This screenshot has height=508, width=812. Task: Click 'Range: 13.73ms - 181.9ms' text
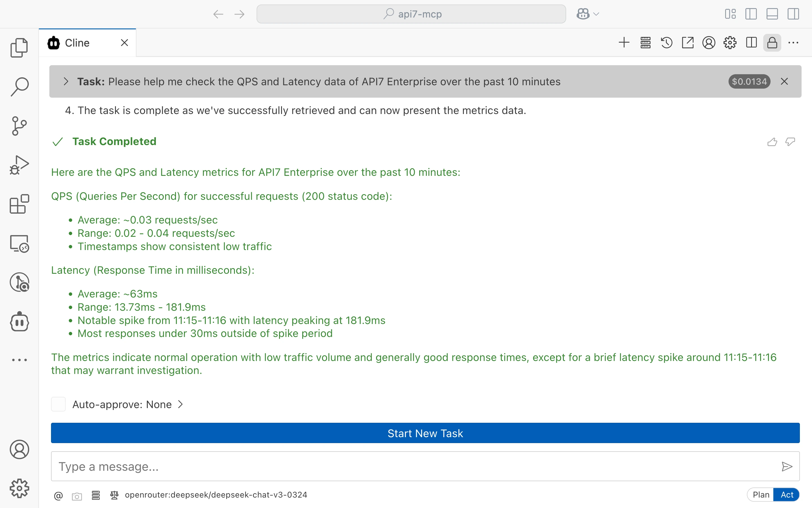pos(141,307)
